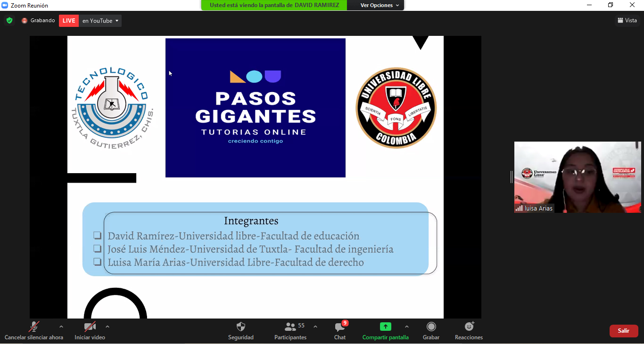Click the chat unread badge 9
The height and width of the screenshot is (344, 644).
point(345,323)
